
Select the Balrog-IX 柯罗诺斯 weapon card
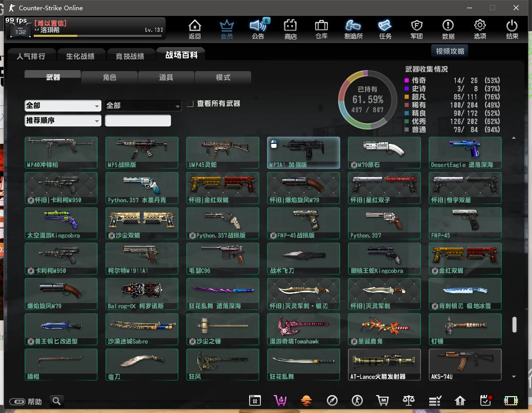pos(142,294)
